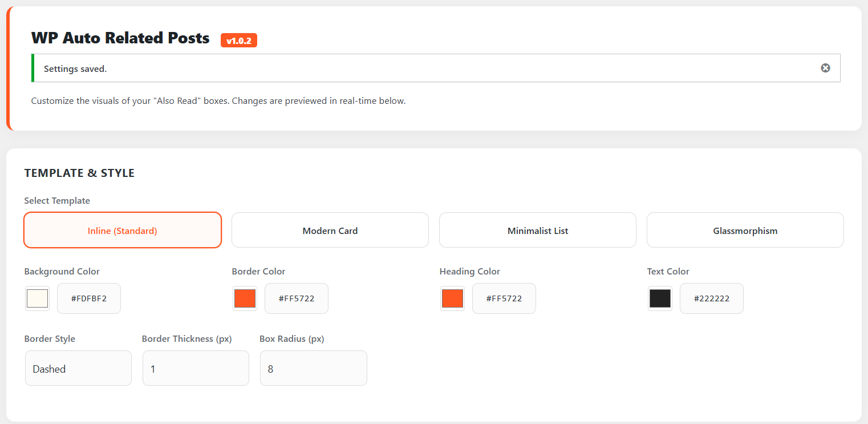Image resolution: width=868 pixels, height=424 pixels.
Task: Click the Border Thickness (px) input
Action: click(196, 368)
